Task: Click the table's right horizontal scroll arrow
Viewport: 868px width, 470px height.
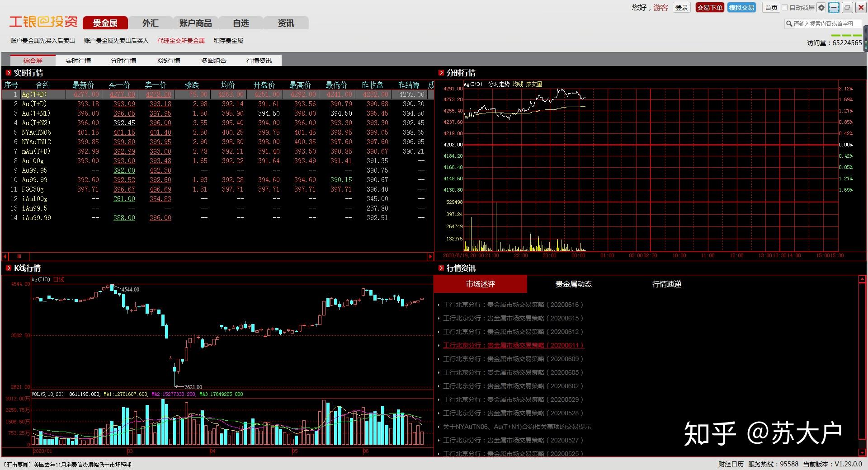Action: (430, 256)
